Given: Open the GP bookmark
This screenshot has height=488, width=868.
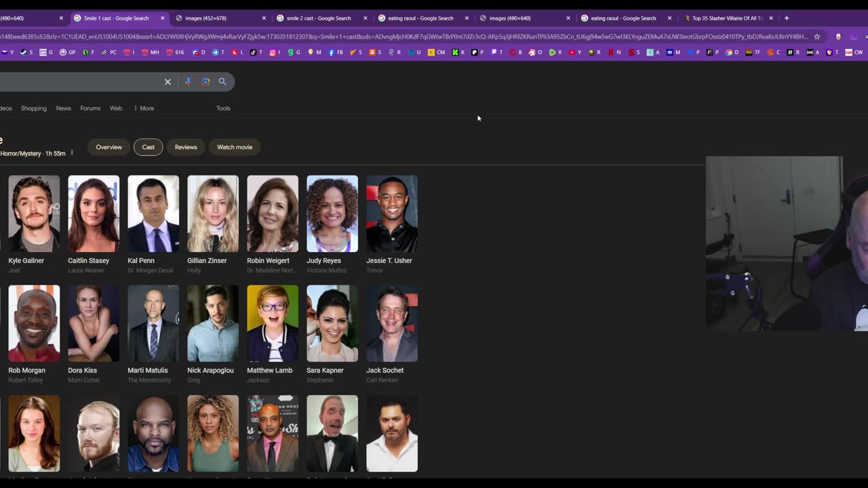Looking at the screenshot, I should coord(67,52).
